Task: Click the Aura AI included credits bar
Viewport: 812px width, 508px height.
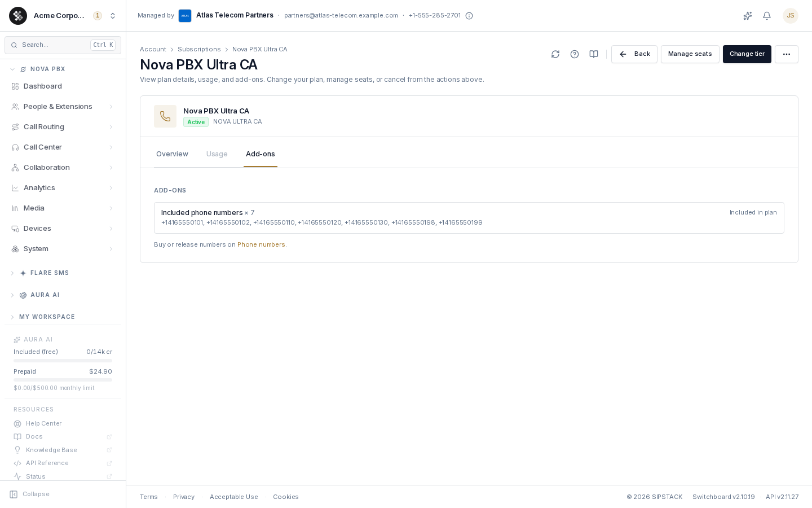Action: (x=63, y=361)
